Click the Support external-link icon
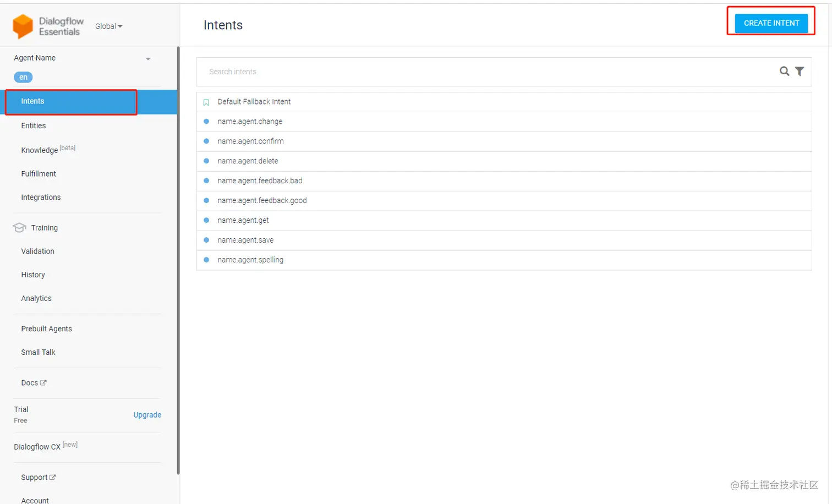Screen dimensions: 832x504 53,477
